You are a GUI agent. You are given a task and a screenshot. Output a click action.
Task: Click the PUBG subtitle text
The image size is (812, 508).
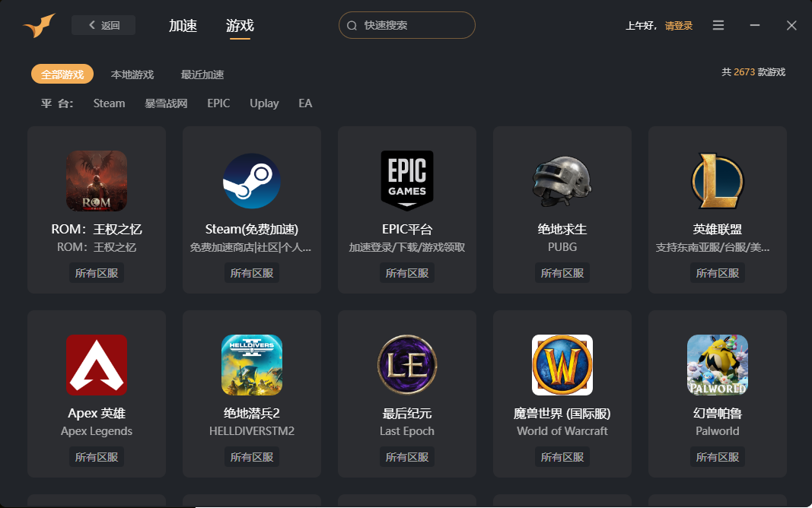pyautogui.click(x=562, y=247)
